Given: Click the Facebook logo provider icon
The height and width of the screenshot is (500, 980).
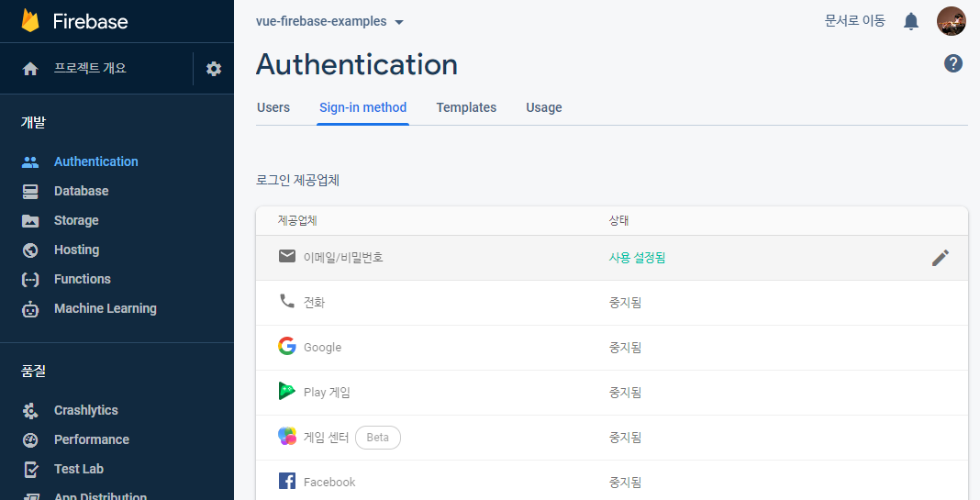Looking at the screenshot, I should point(287,481).
